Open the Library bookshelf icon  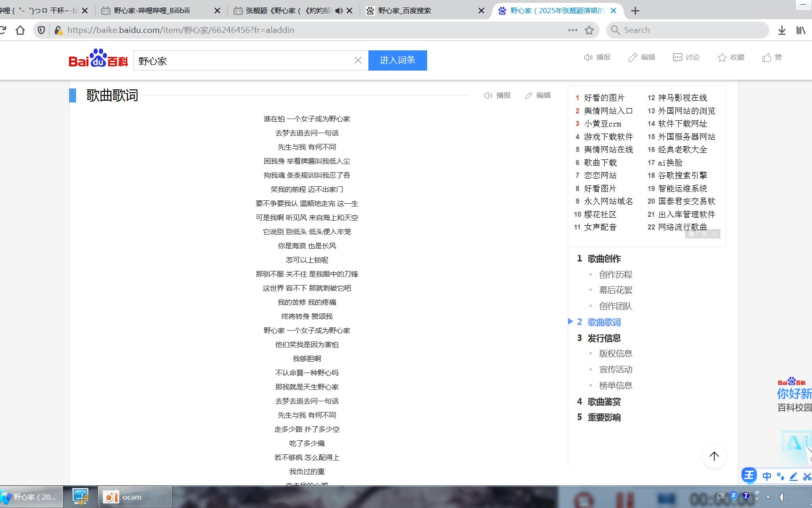(x=801, y=30)
